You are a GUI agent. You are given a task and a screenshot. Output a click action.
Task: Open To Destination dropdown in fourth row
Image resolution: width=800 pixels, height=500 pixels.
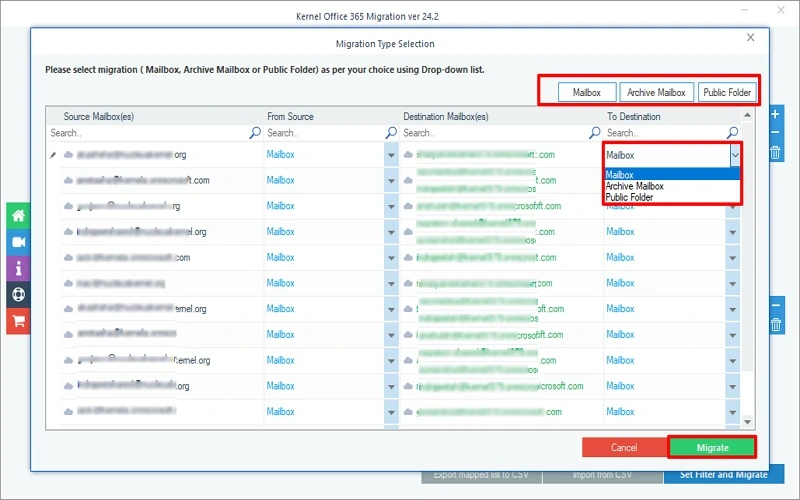(x=733, y=232)
